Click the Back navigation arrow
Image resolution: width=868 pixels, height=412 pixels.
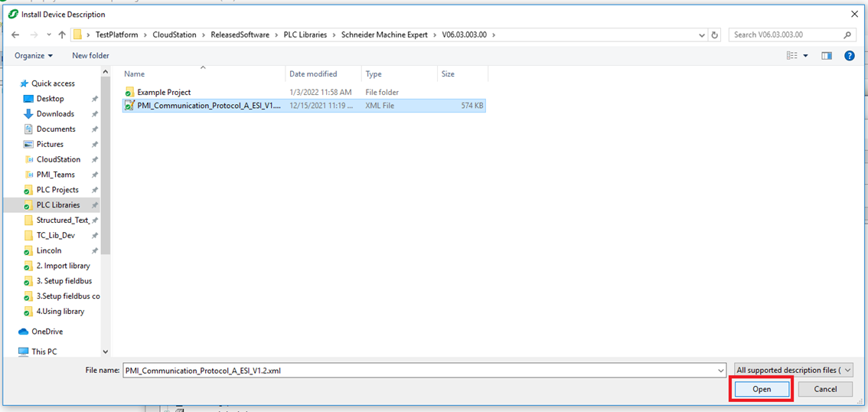15,35
